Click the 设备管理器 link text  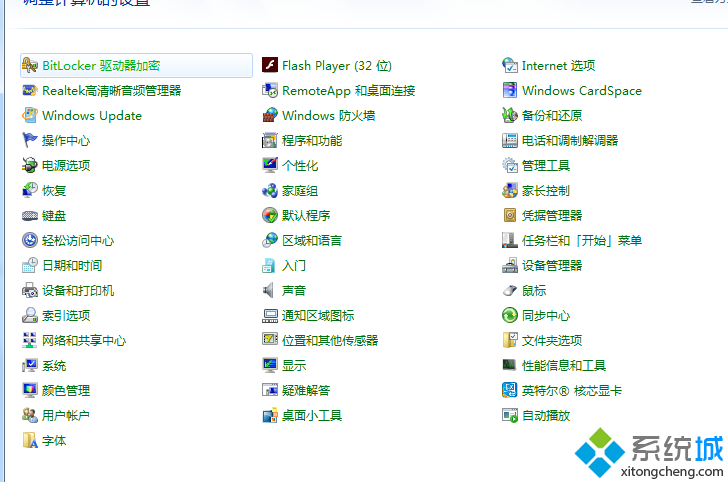click(552, 266)
